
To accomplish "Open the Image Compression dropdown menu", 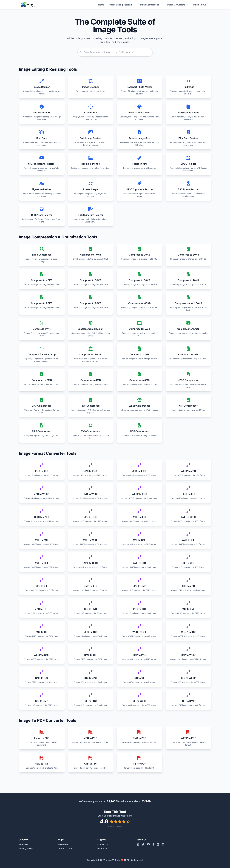I will click(x=151, y=5).
